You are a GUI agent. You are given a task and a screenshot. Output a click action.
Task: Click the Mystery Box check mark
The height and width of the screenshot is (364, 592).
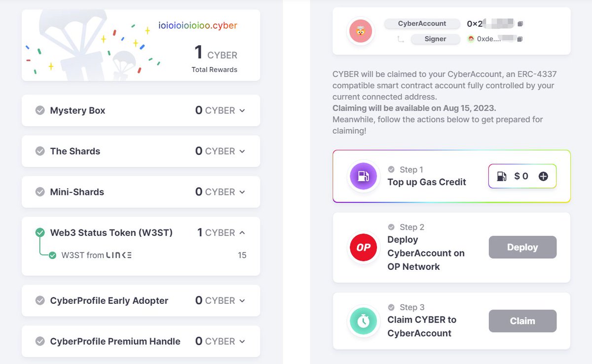pyautogui.click(x=40, y=110)
